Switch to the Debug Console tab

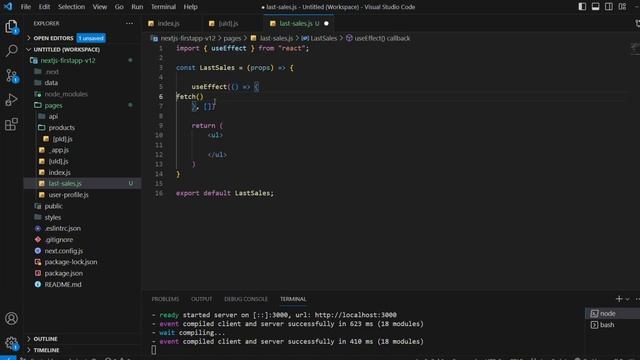click(x=246, y=299)
